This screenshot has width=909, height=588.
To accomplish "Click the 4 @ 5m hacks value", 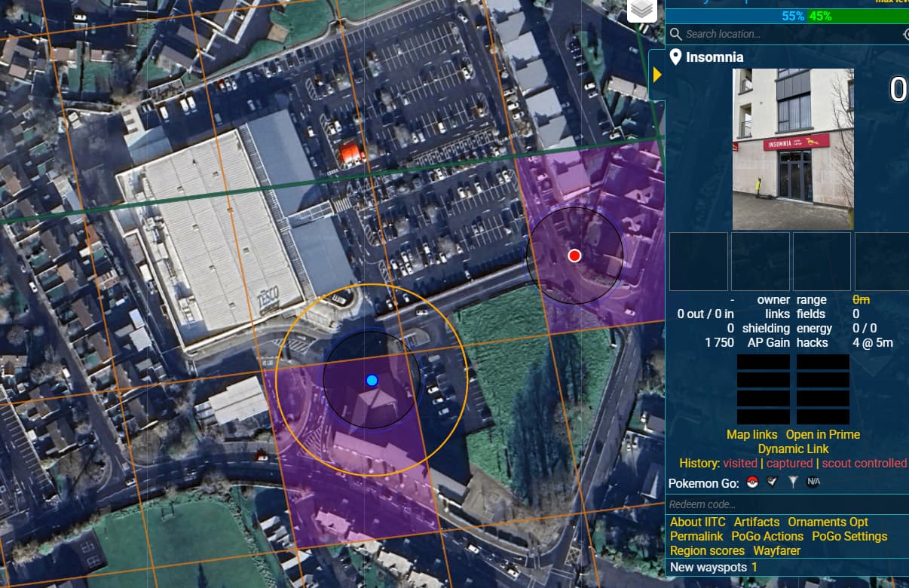I will pyautogui.click(x=873, y=342).
